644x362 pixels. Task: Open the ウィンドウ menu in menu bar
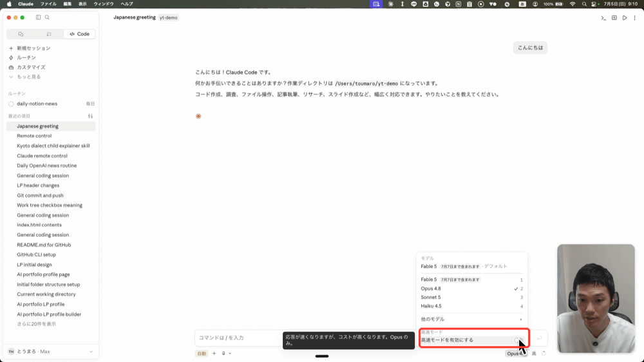pyautogui.click(x=104, y=4)
